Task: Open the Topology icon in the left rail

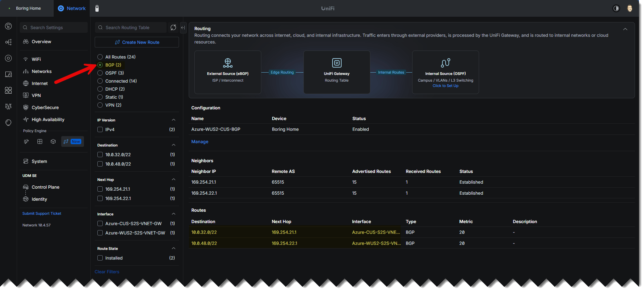Action: [8, 42]
